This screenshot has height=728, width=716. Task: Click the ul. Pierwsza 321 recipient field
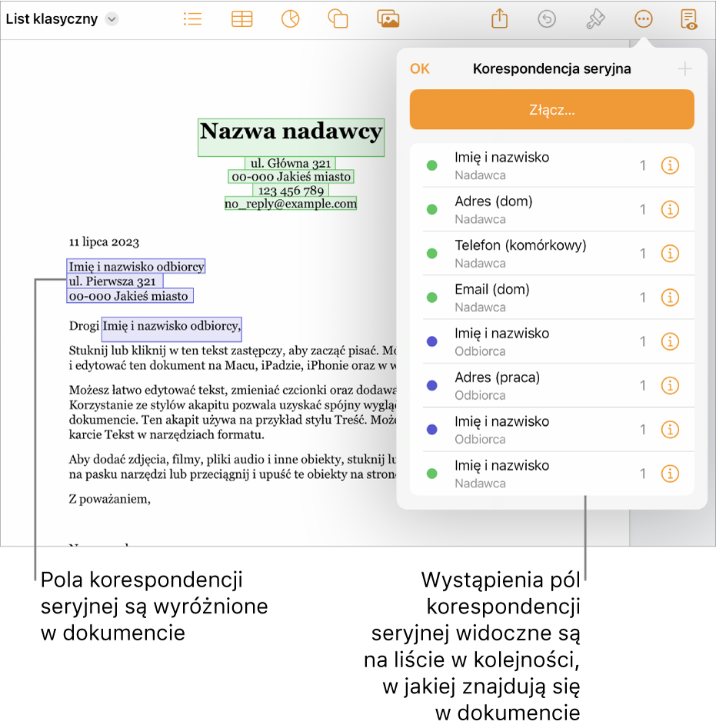tap(115, 281)
